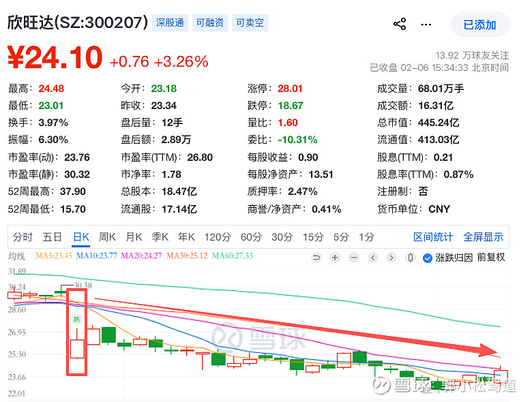Click the MA60:27.33 indicator

[233, 256]
